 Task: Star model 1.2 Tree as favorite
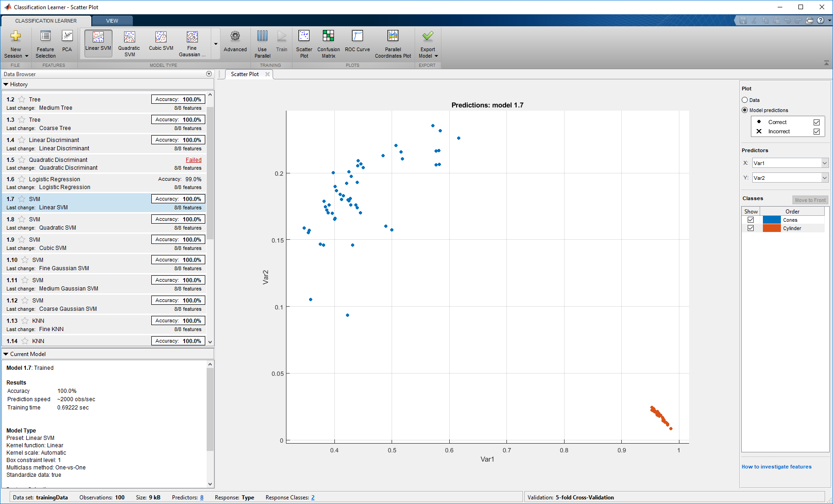pos(22,99)
